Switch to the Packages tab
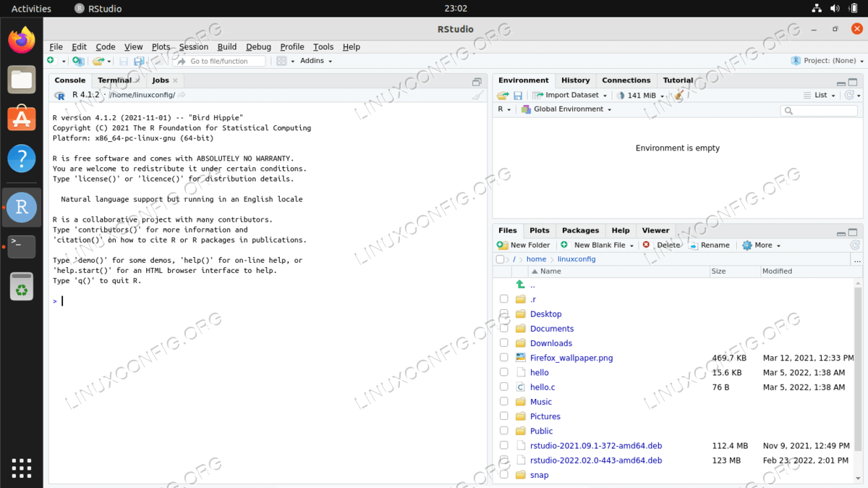 [x=580, y=230]
